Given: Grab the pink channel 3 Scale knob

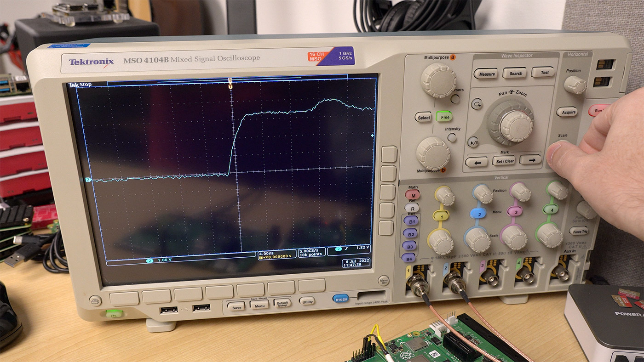Looking at the screenshot, I should 513,237.
